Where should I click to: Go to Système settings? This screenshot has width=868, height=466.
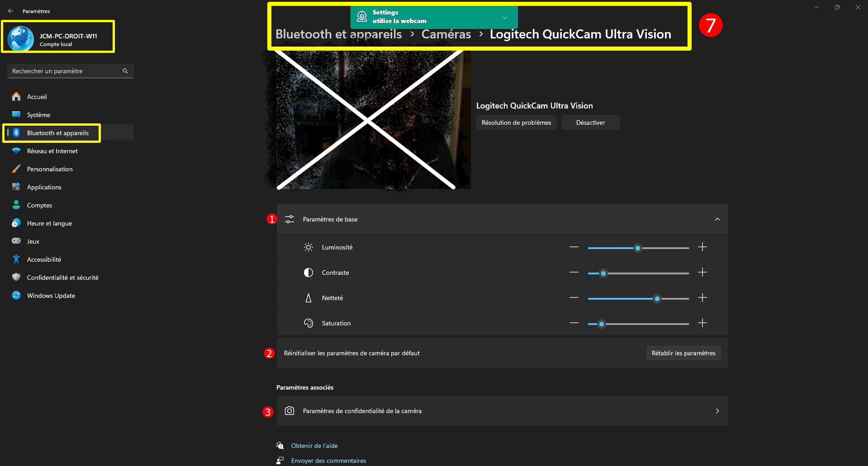[x=71, y=115]
